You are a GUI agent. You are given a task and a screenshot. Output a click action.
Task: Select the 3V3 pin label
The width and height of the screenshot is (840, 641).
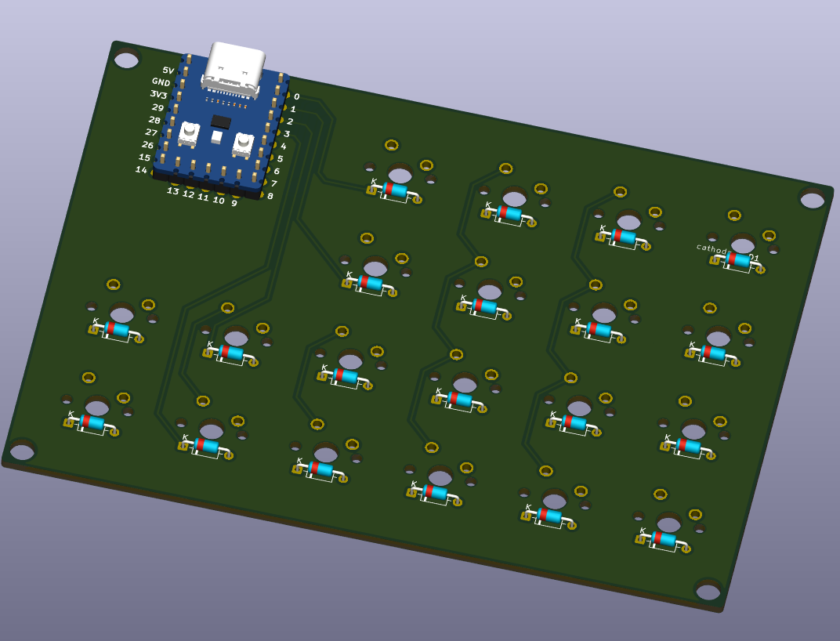click(158, 94)
